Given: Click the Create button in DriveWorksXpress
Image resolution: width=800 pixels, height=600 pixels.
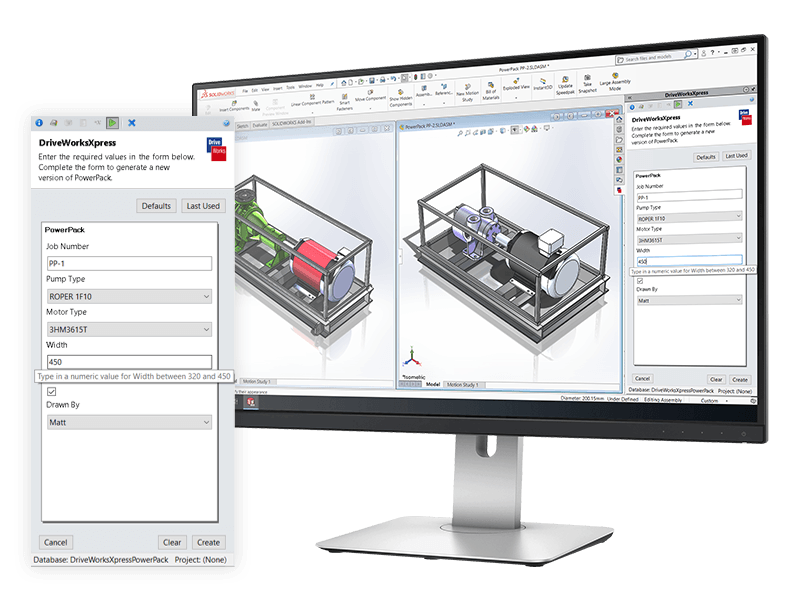Looking at the screenshot, I should pyautogui.click(x=208, y=541).
